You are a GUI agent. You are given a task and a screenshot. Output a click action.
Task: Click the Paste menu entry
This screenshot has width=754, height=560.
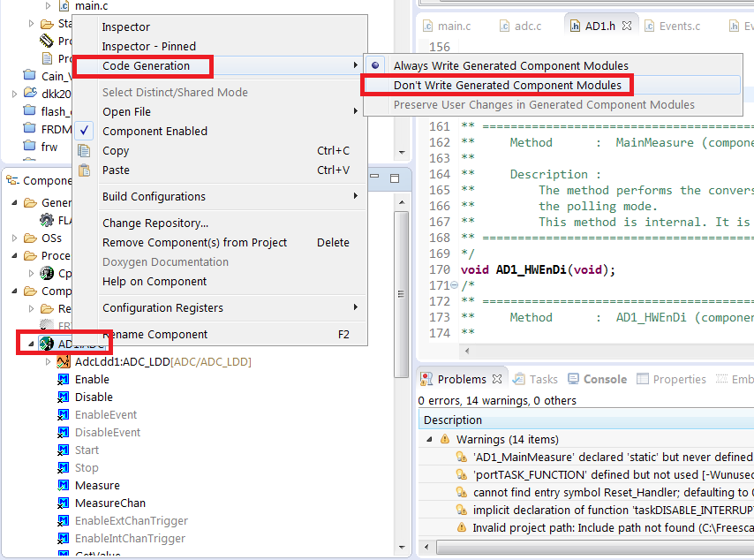point(116,170)
